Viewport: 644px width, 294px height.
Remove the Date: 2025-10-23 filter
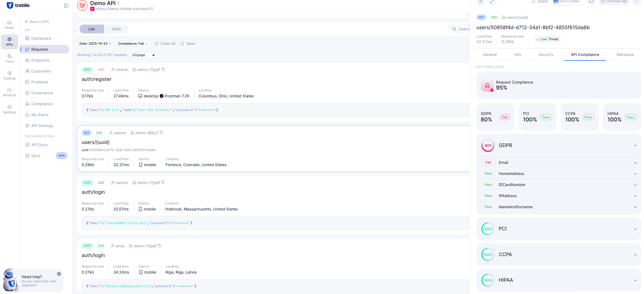110,43
